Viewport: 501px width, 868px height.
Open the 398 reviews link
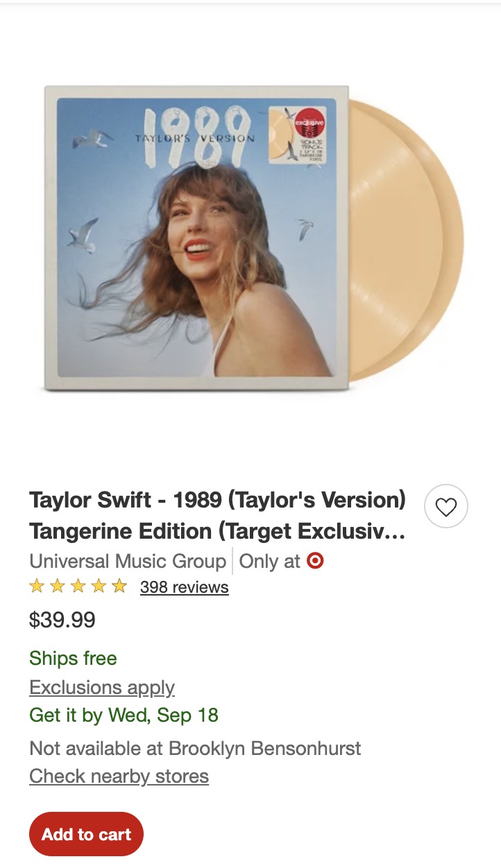coord(184,587)
